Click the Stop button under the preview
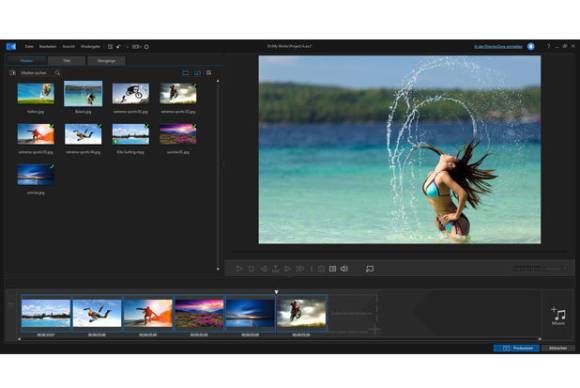This screenshot has width=580, height=388. tap(251, 269)
